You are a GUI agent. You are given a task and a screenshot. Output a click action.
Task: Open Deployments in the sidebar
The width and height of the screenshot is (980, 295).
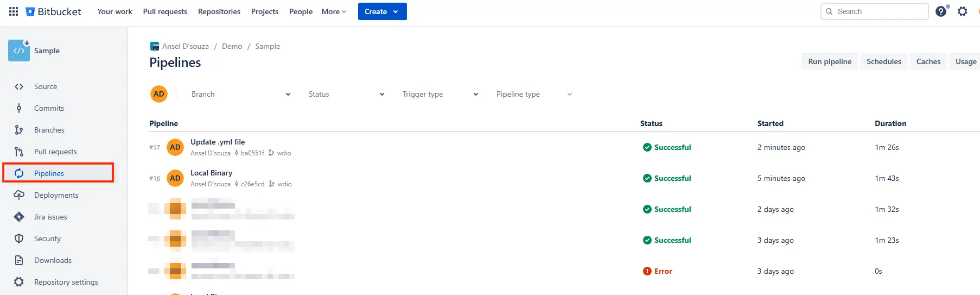[56, 195]
